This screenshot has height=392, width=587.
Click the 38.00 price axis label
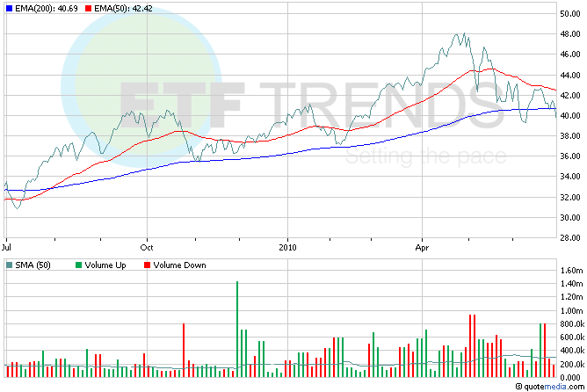tap(570, 136)
